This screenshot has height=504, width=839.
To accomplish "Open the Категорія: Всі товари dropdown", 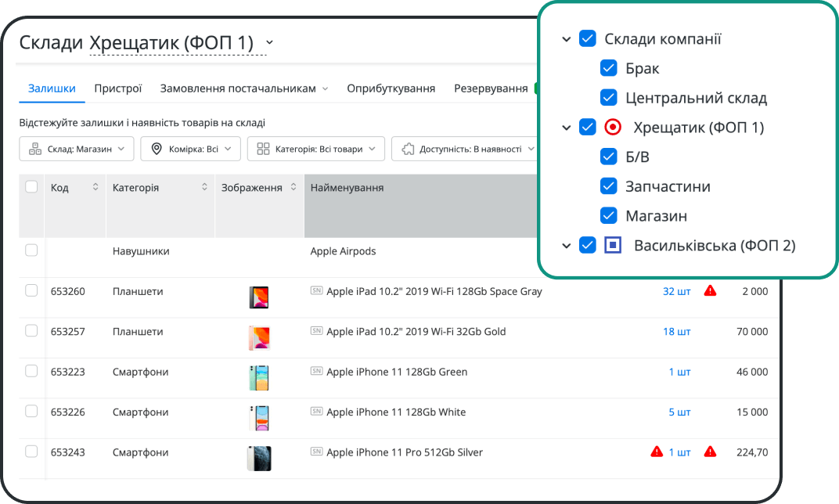I will coord(316,149).
